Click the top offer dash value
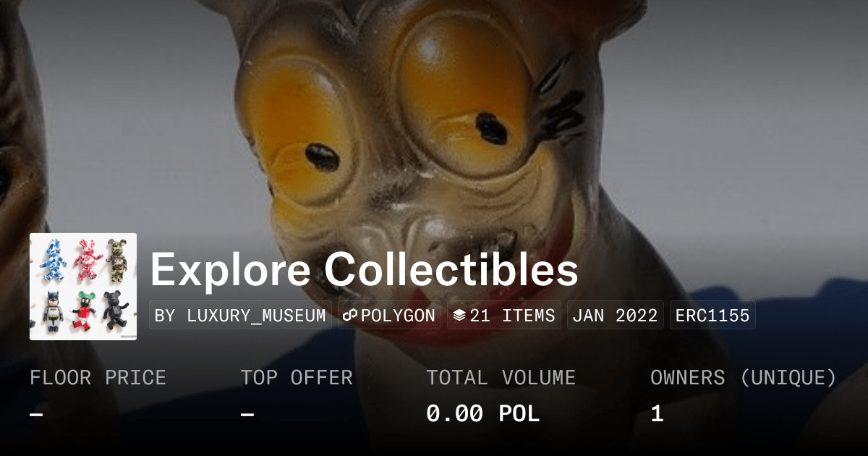The width and height of the screenshot is (868, 456). coord(247,414)
